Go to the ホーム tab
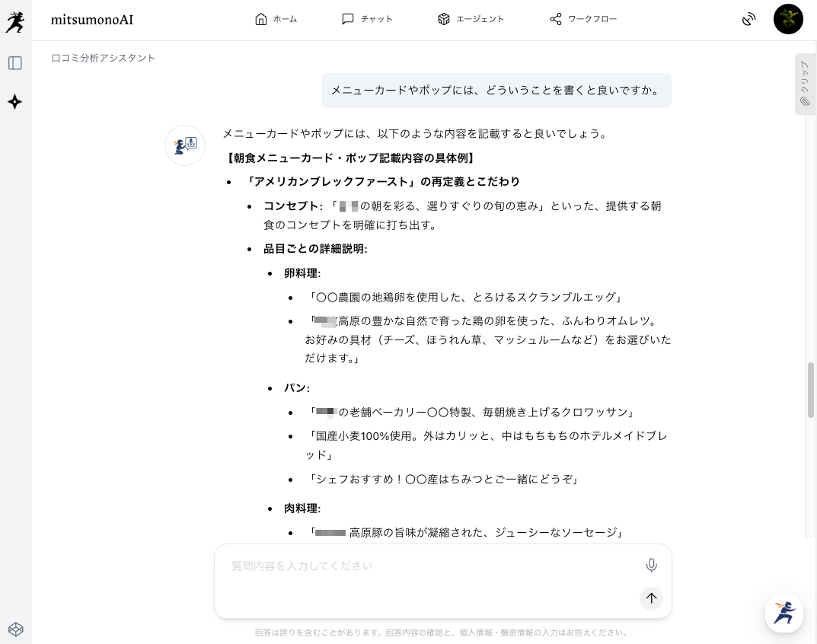The image size is (817, 644). tap(276, 19)
